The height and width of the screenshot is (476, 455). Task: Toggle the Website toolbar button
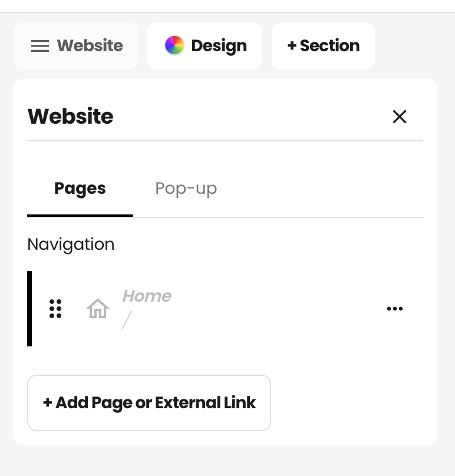[75, 46]
